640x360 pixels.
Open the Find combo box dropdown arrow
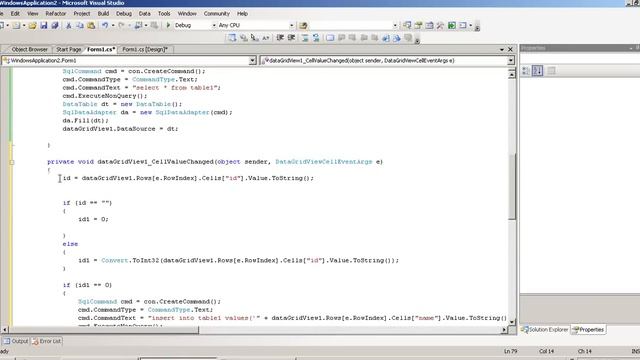click(x=395, y=25)
